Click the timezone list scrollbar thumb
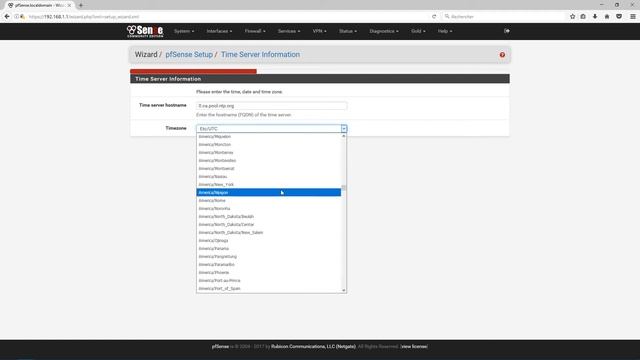 pos(344,188)
